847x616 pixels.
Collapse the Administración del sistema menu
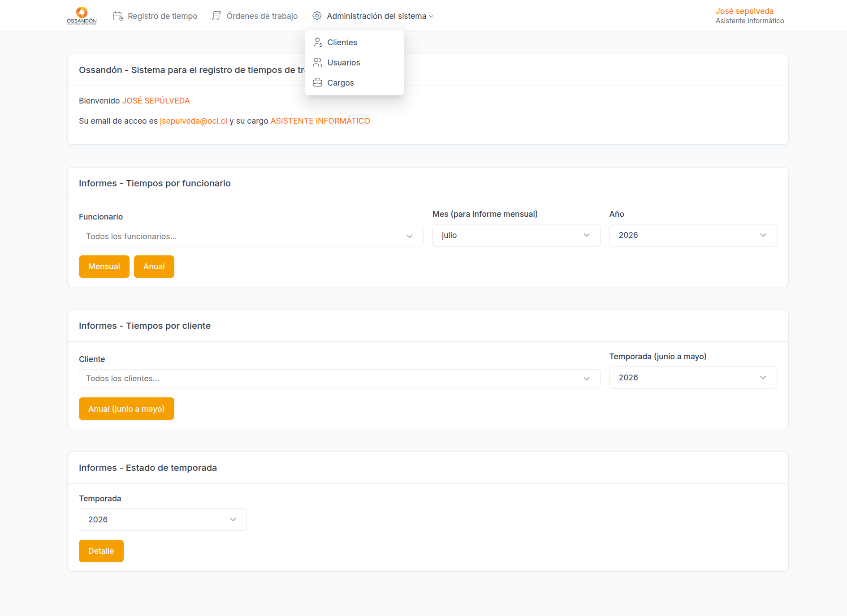(x=373, y=16)
